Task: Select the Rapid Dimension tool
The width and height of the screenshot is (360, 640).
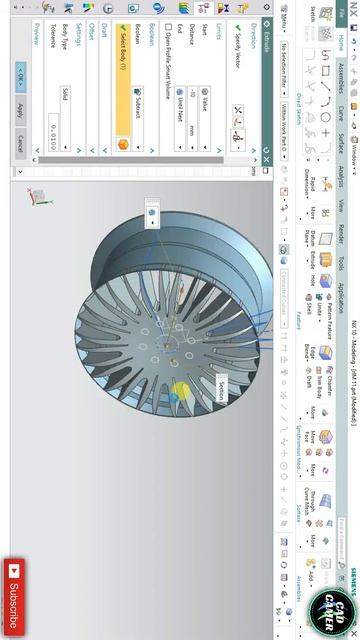Action: (325, 185)
